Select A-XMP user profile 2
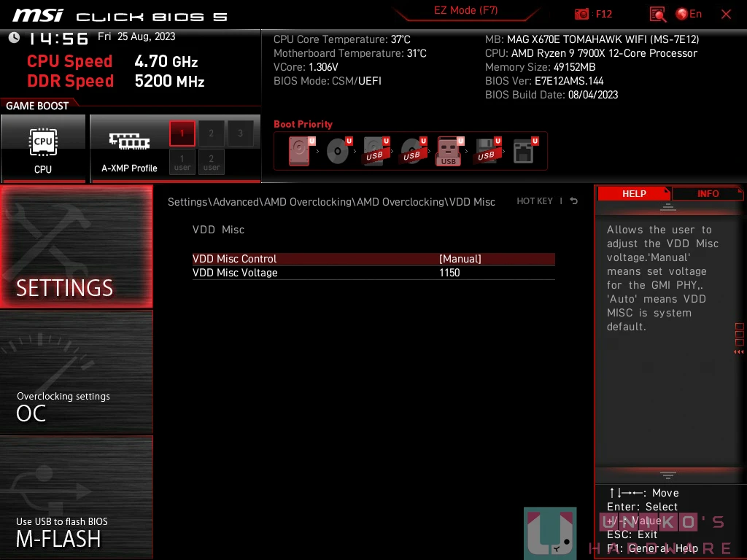This screenshot has width=747, height=560. pos(211,163)
